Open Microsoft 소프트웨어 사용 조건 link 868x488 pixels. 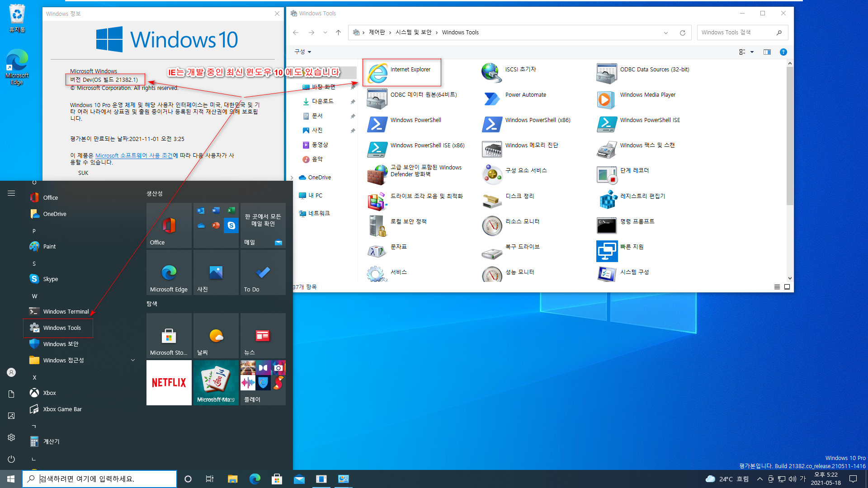tap(134, 155)
